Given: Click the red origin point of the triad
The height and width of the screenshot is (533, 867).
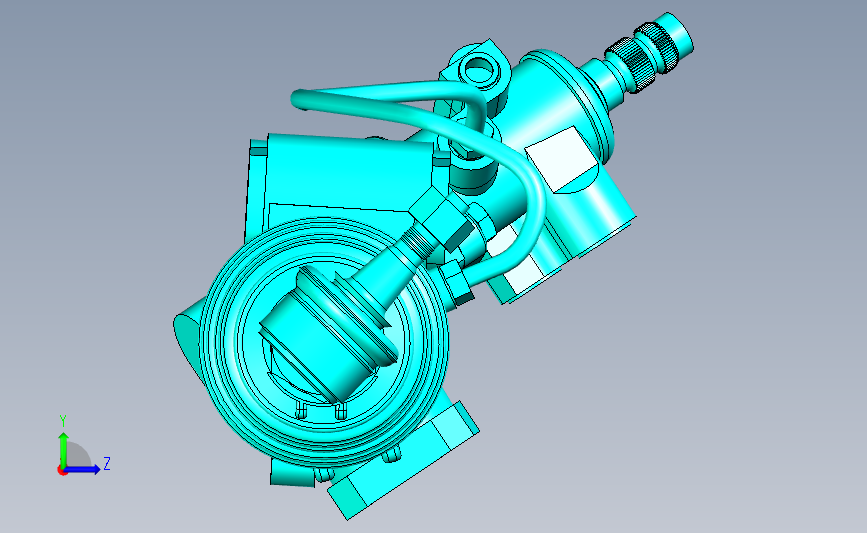Looking at the screenshot, I should [62, 471].
